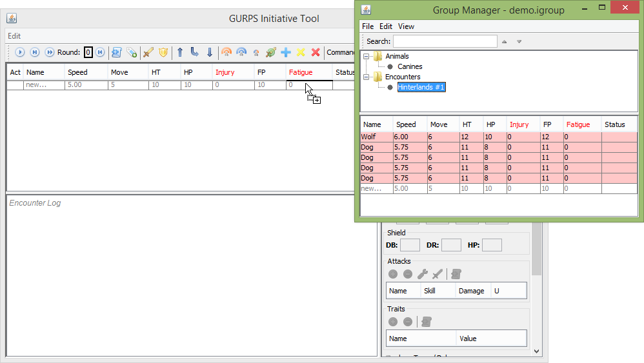Click the Initiative Tool new... name cell
Viewport: 644px width, 363px height.
pos(44,85)
